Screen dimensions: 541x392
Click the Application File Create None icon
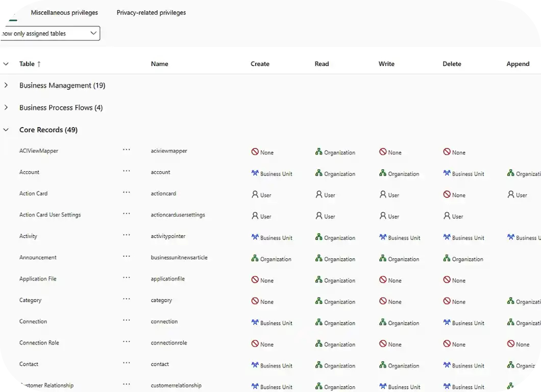pos(255,280)
